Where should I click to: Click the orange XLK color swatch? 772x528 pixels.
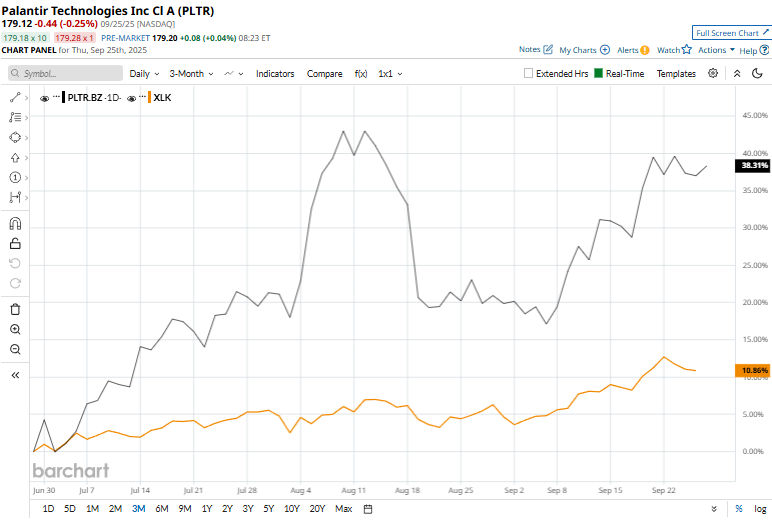click(x=150, y=98)
